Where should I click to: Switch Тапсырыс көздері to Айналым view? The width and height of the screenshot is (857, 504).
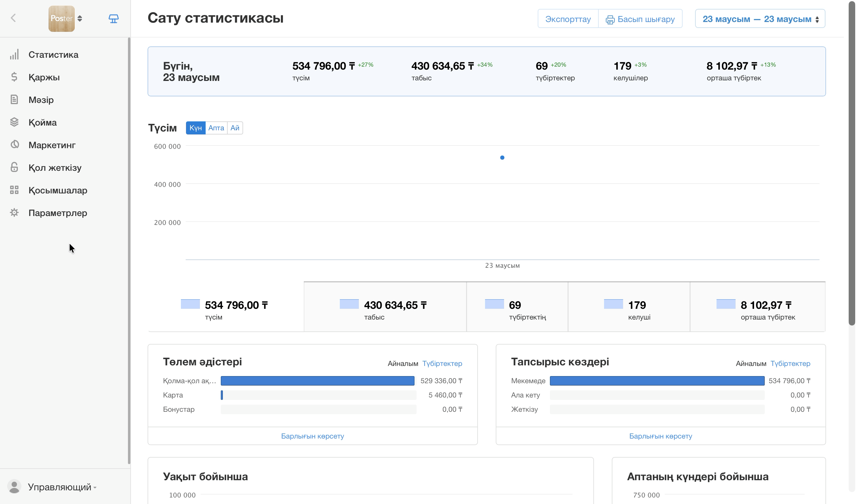tap(752, 364)
